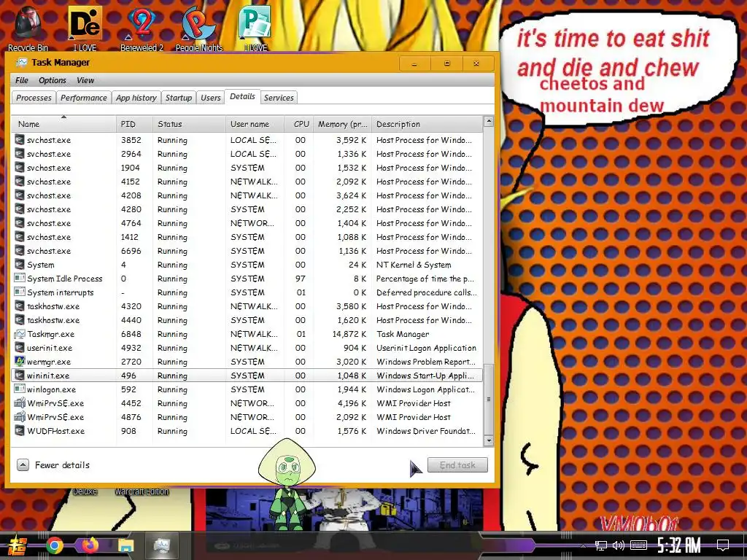The width and height of the screenshot is (747, 560).
Task: Switch to the Services tab
Action: pyautogui.click(x=279, y=98)
